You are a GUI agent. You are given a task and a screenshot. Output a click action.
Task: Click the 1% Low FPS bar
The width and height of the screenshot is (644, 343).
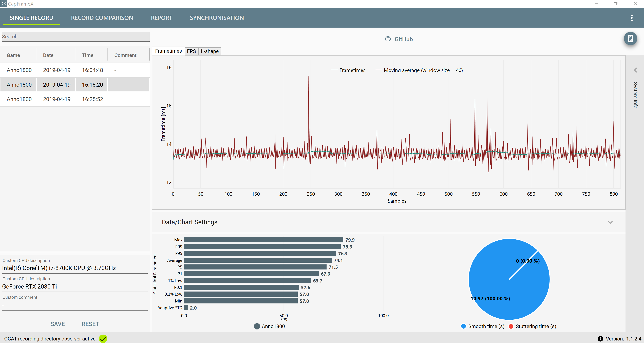click(x=248, y=280)
